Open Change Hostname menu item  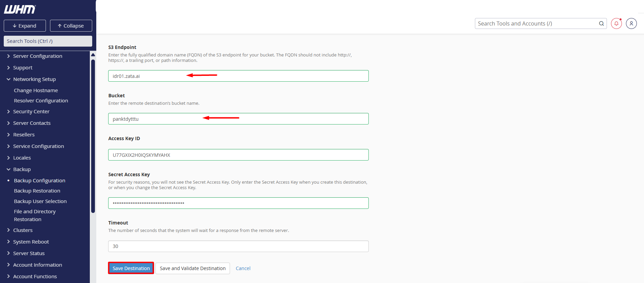tap(36, 90)
